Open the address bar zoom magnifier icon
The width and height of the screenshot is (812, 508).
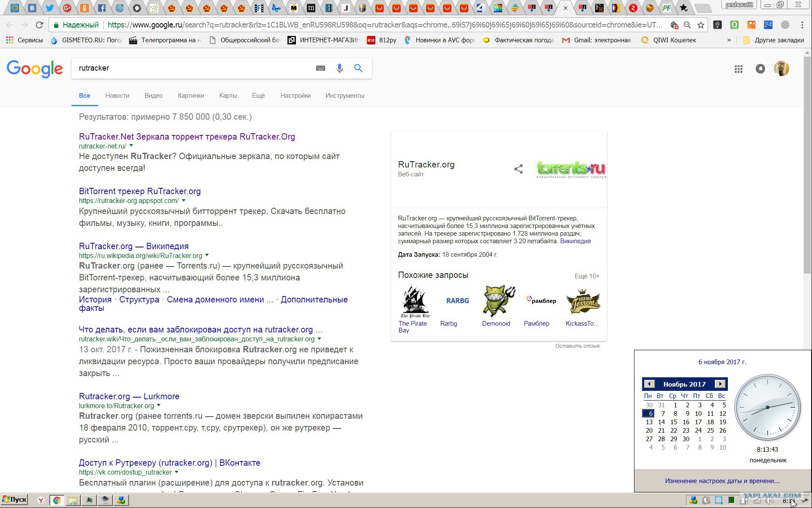click(x=687, y=25)
